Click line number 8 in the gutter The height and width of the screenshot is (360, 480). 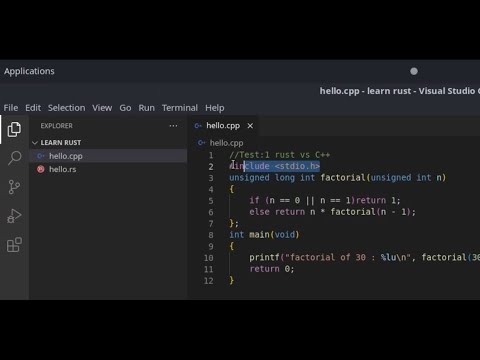211,235
